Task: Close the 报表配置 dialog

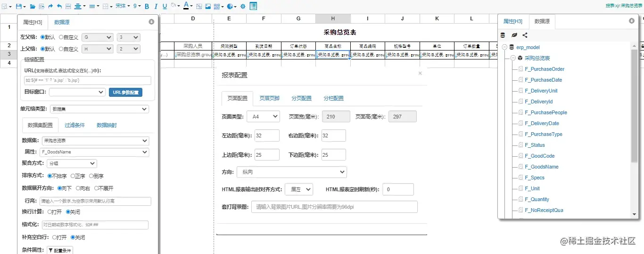Action: [420, 73]
